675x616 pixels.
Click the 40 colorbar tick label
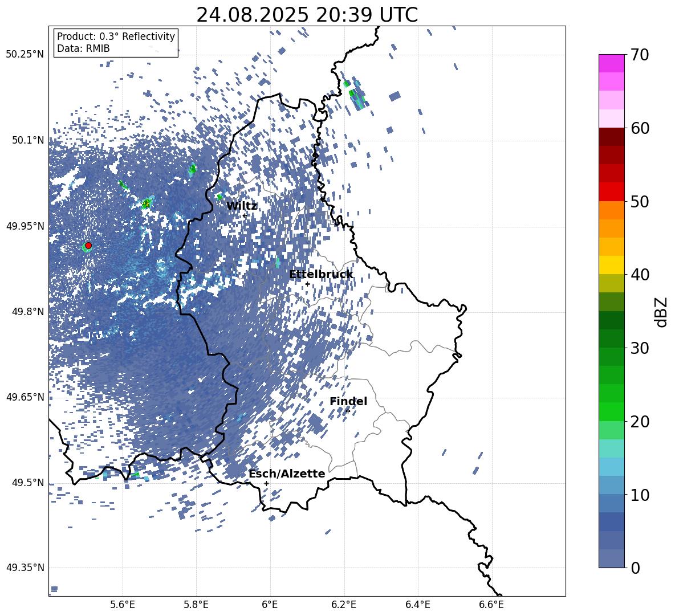640,275
